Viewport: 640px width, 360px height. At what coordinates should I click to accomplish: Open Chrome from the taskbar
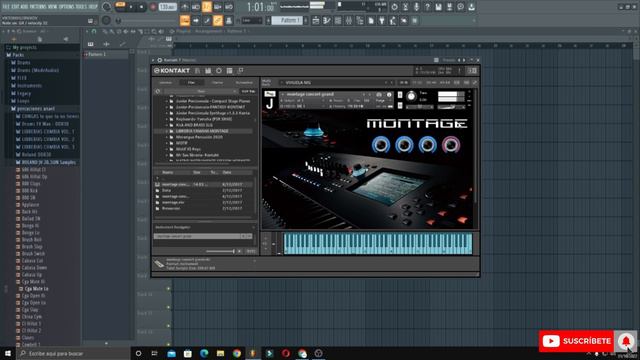(237, 353)
